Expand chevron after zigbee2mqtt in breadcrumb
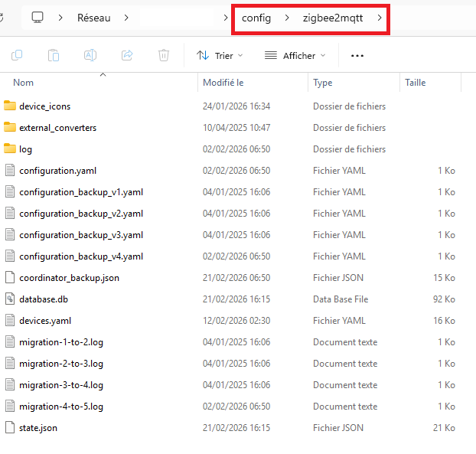Screen dimensions: 476x454 (x=379, y=18)
